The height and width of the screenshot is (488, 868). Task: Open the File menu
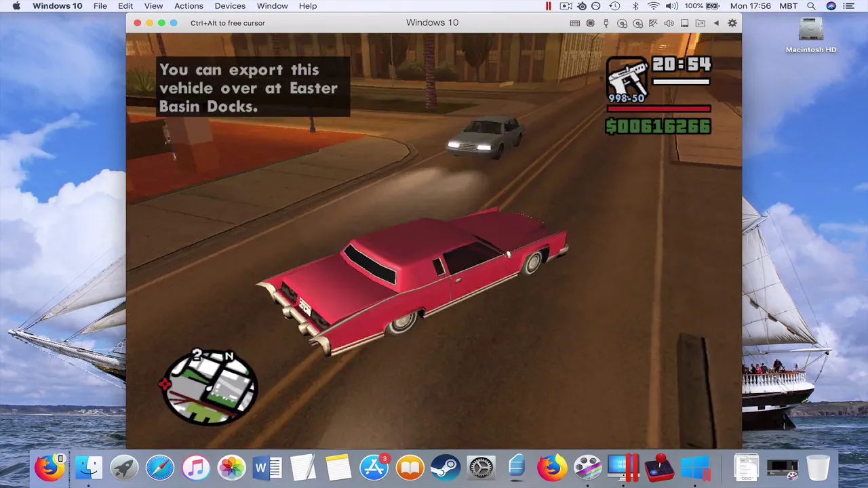(x=100, y=6)
